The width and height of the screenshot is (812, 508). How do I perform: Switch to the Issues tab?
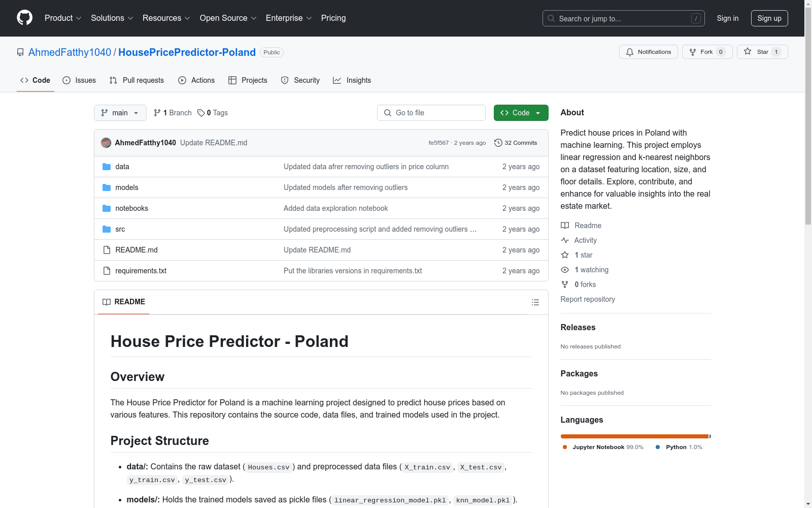click(79, 80)
